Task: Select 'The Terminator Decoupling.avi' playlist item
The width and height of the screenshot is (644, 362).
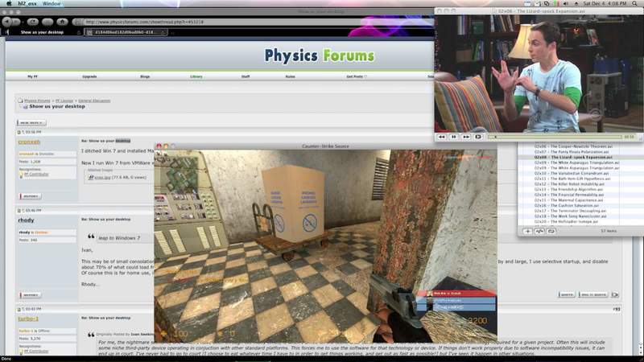Action: click(x=570, y=211)
